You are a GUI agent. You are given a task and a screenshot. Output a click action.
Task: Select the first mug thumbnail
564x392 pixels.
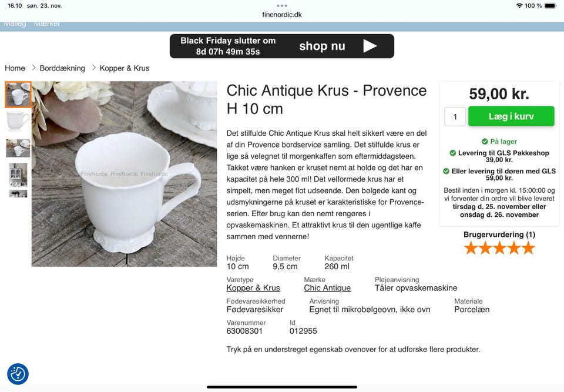[x=18, y=95]
